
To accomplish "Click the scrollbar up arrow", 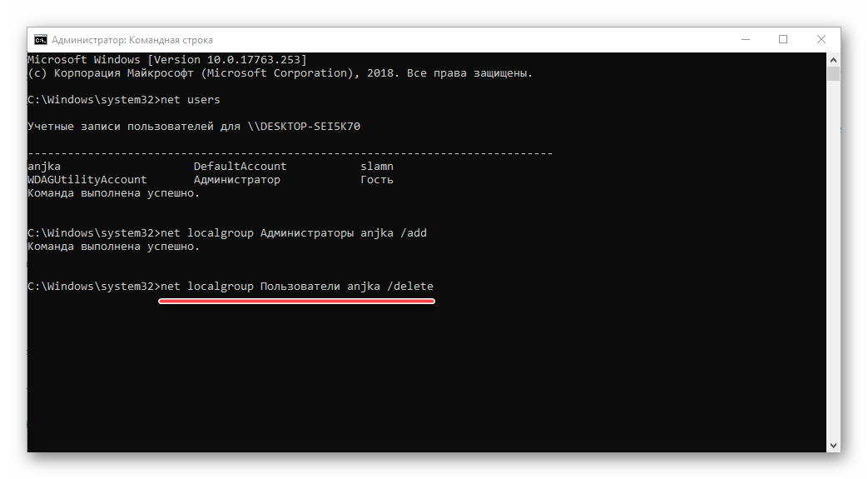I will coord(833,60).
